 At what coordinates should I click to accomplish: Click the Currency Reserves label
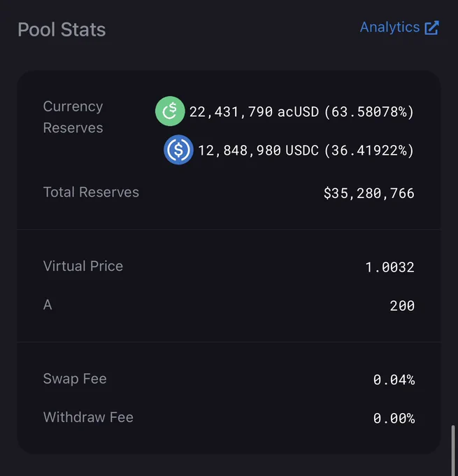tap(73, 117)
